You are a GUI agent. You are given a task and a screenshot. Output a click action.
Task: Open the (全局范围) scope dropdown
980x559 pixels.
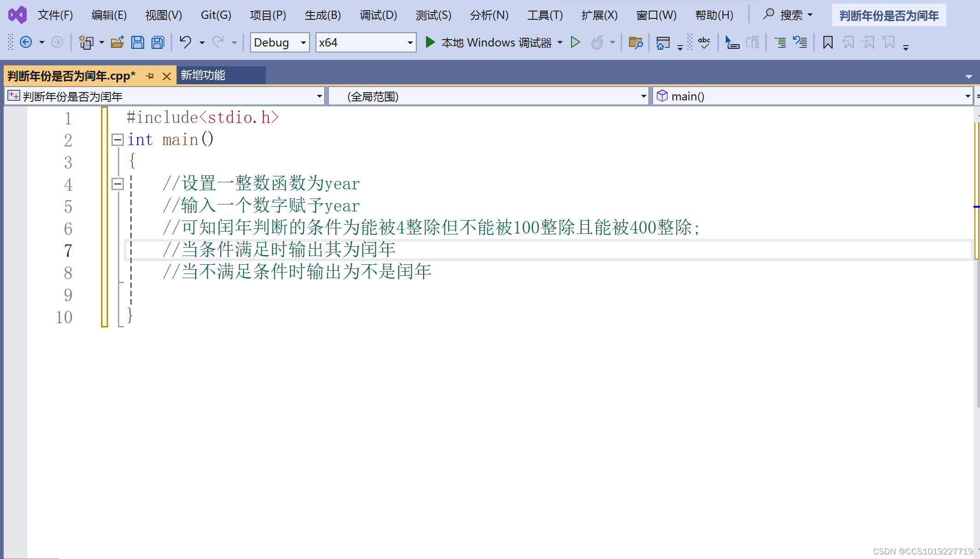pos(489,96)
